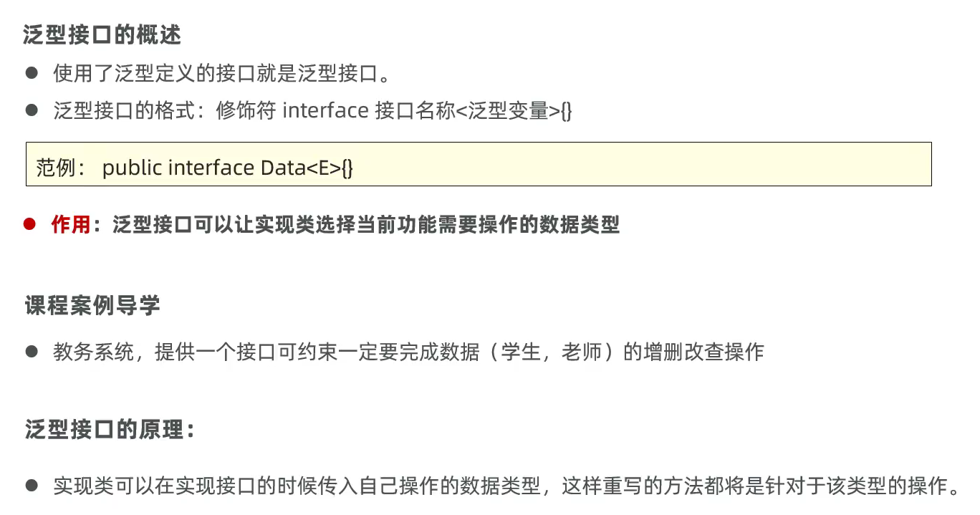980x515 pixels.
Task: Click the red word 作用
Action: click(x=70, y=225)
